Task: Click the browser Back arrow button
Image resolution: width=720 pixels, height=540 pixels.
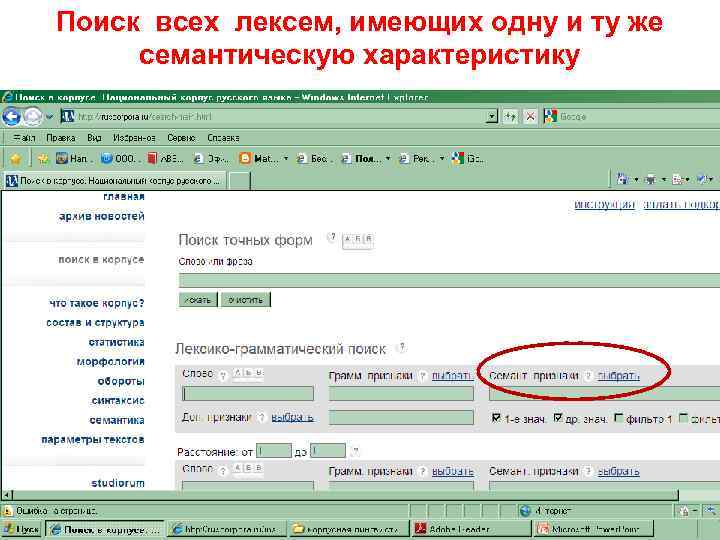Action: (x=11, y=117)
